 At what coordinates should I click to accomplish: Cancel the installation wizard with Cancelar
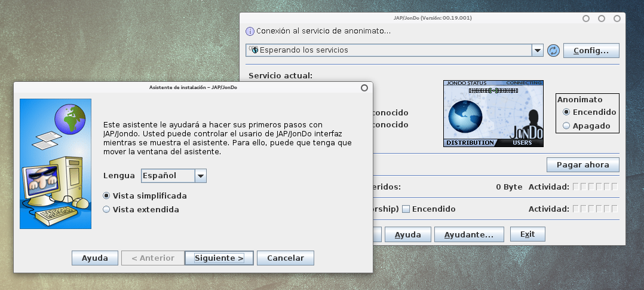click(286, 258)
